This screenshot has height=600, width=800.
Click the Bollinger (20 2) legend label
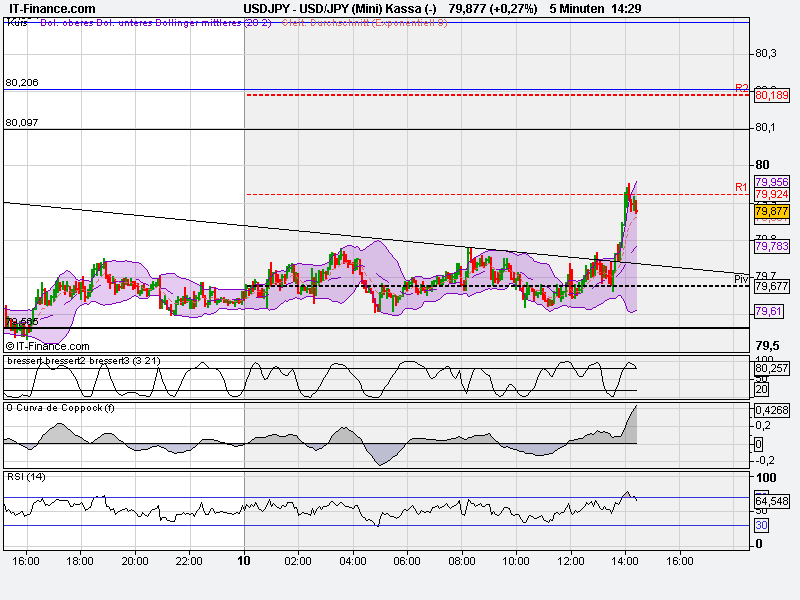pos(140,22)
